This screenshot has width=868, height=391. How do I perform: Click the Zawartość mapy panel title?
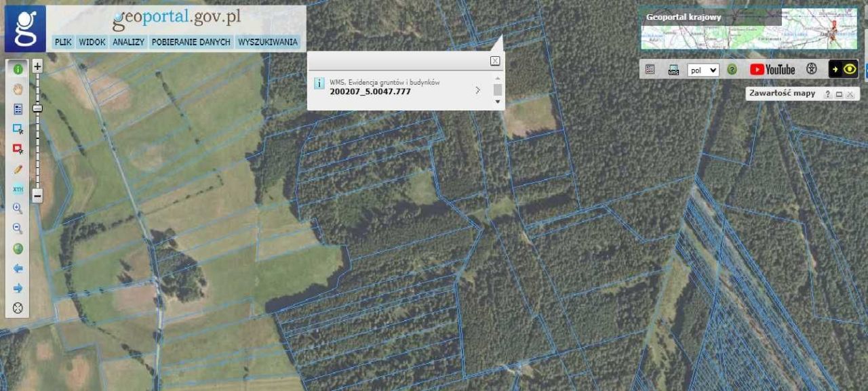782,94
